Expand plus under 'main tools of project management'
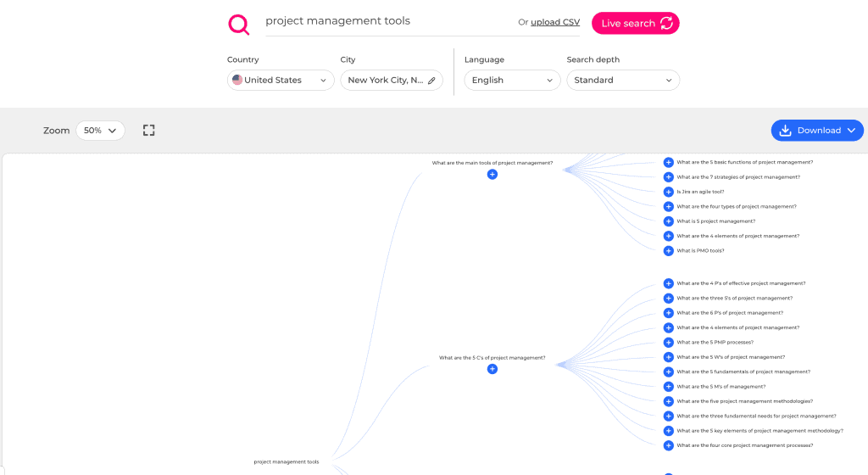This screenshot has width=868, height=475. (x=492, y=174)
